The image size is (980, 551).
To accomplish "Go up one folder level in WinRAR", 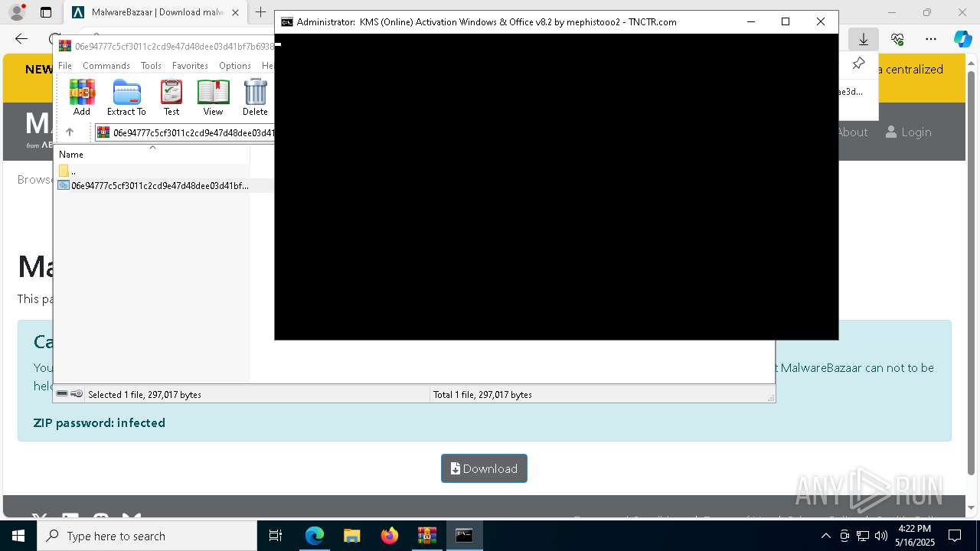I will 70,132.
